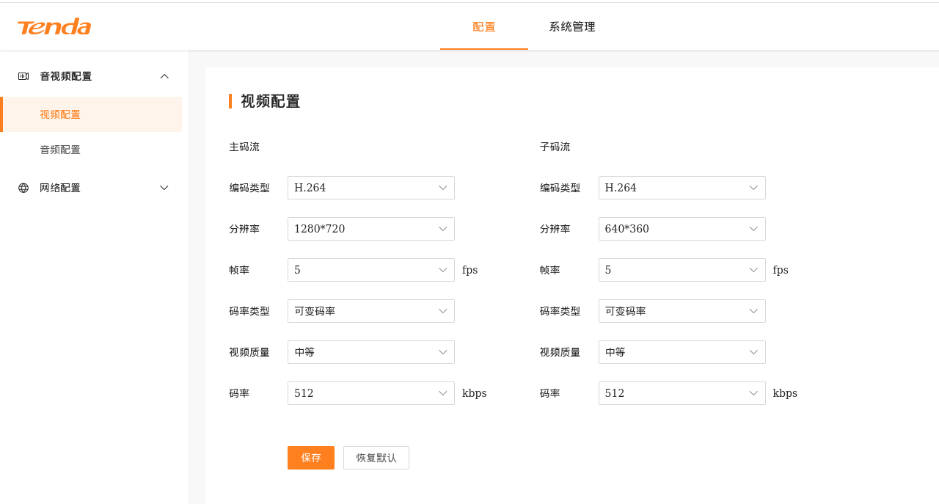Screen dimensions: 939x504
Task: Open 音频配置 in the sidebar
Action: coord(60,150)
